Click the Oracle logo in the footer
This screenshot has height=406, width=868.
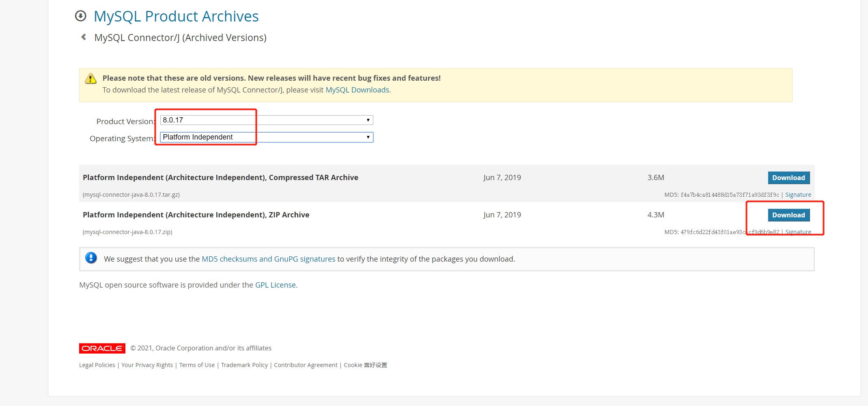(102, 348)
